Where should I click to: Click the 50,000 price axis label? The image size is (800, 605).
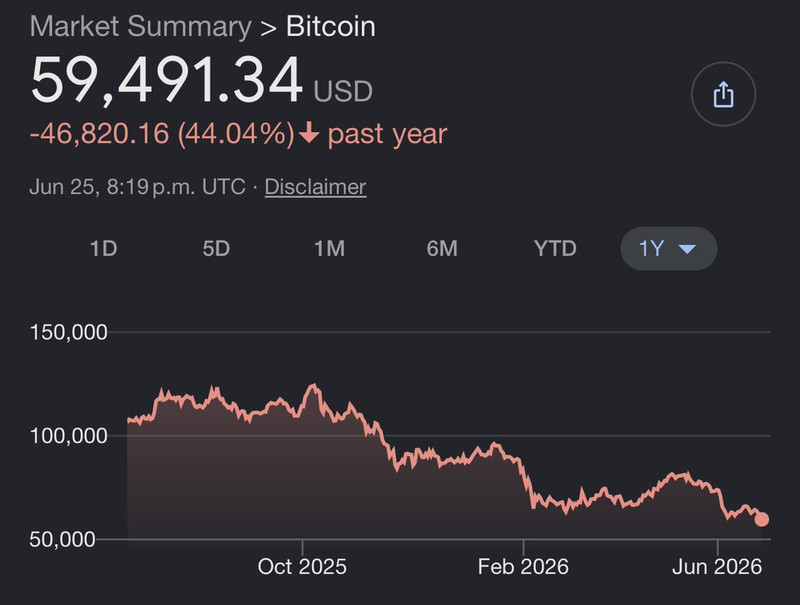(62, 539)
